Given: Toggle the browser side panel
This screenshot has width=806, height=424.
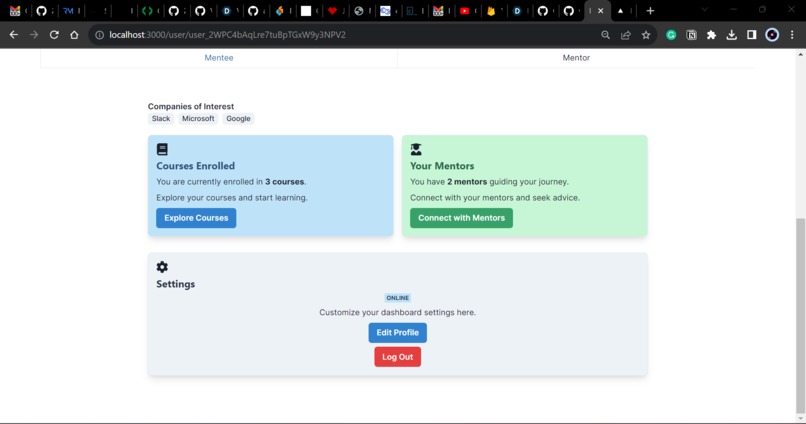Looking at the screenshot, I should [752, 35].
